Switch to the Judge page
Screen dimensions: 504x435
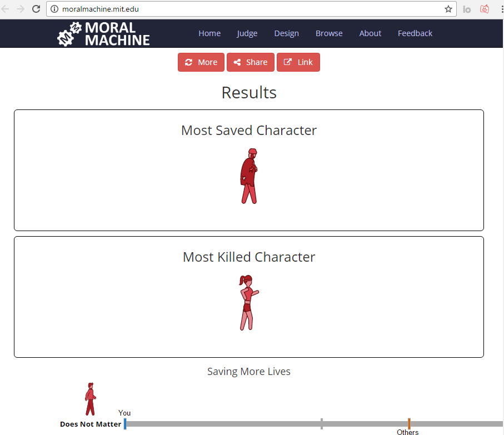point(247,33)
